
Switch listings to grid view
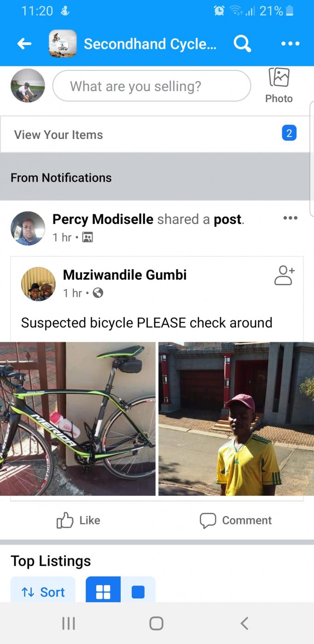[x=103, y=592]
